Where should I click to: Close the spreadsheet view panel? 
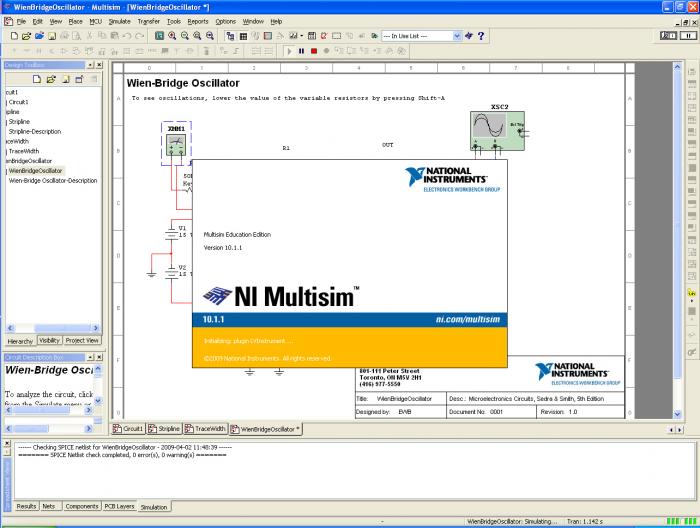[7, 443]
